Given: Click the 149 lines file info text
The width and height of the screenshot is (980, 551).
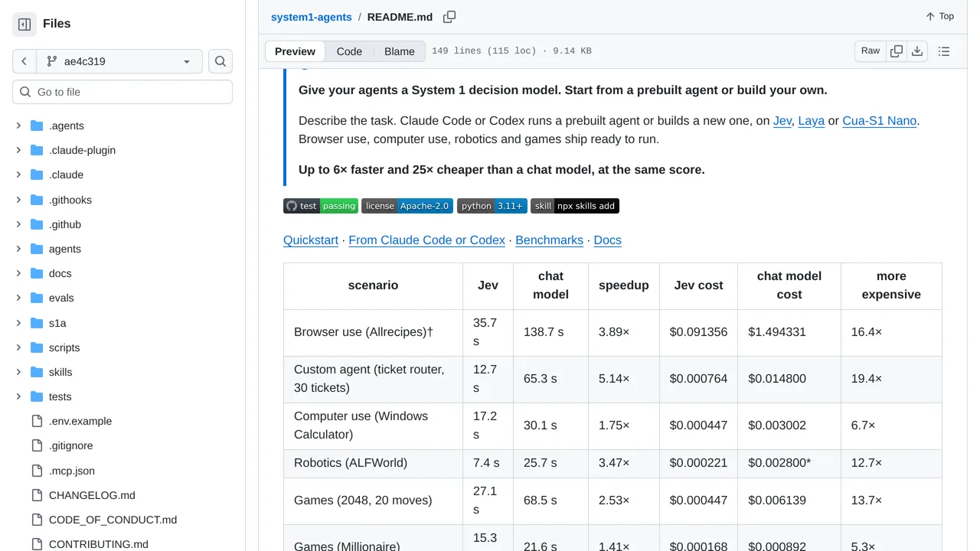Looking at the screenshot, I should tap(511, 51).
